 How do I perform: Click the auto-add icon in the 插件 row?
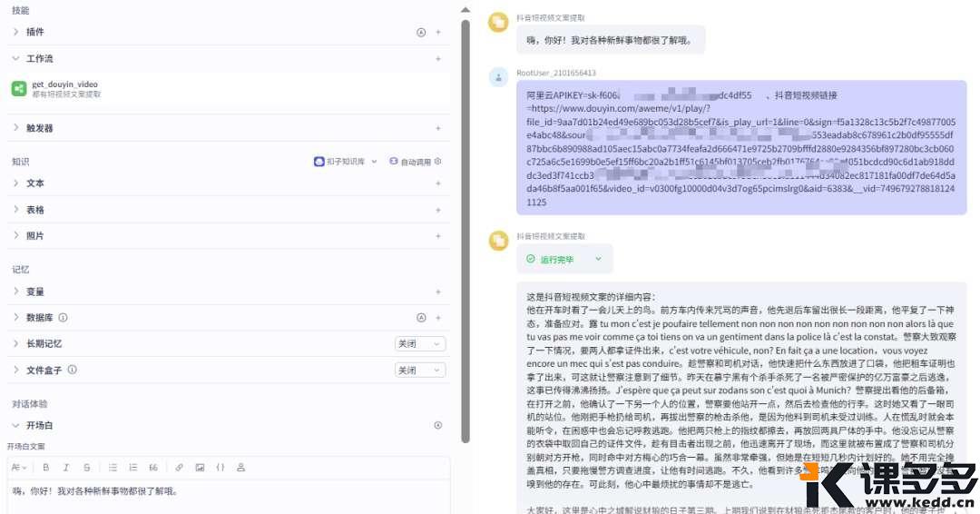(421, 32)
